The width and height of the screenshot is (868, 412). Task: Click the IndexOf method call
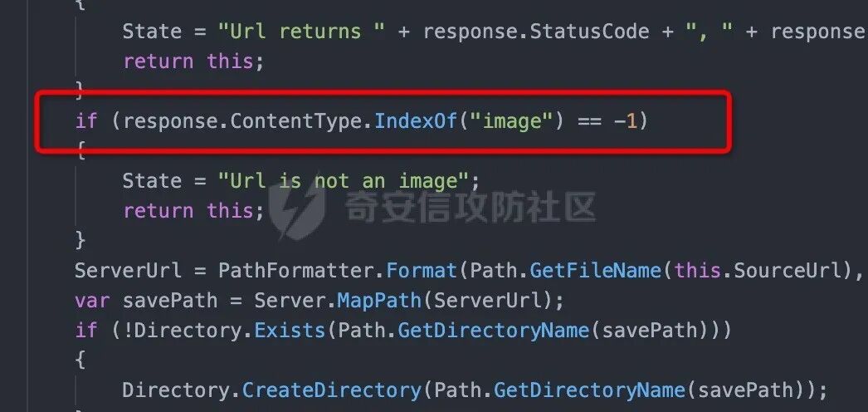pos(416,120)
